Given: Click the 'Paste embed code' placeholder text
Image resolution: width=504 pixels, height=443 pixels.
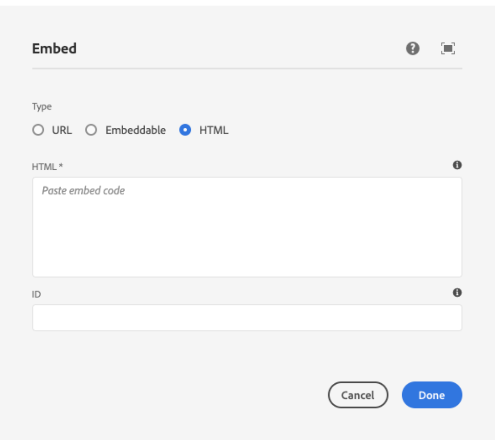Looking at the screenshot, I should [x=84, y=191].
